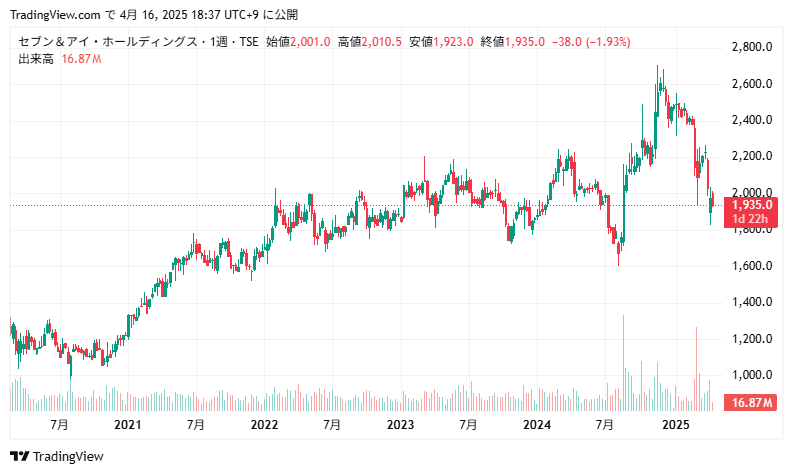Click the 終値 1,935.0 close value

pos(512,41)
